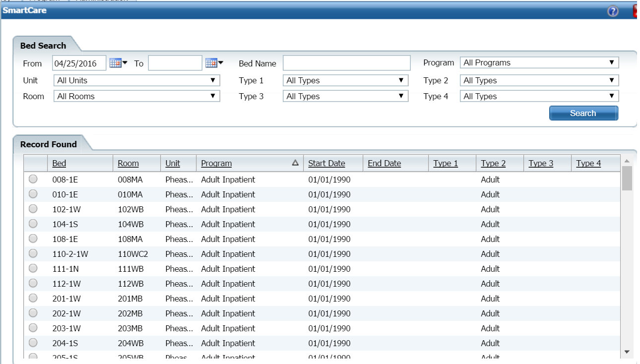Select radio button for bed 104-1S
Image resolution: width=640 pixels, height=364 pixels.
tap(33, 224)
